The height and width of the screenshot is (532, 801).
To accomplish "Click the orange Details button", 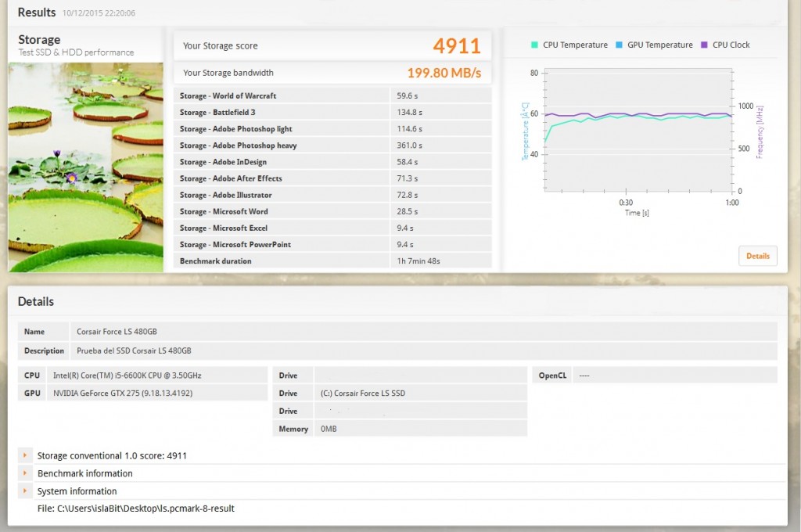I will tap(757, 256).
